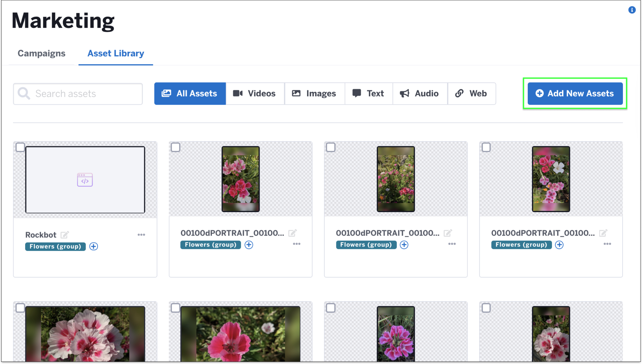This screenshot has height=364, width=642.
Task: Open the pale pink flower landscape thumbnail
Action: 85,334
